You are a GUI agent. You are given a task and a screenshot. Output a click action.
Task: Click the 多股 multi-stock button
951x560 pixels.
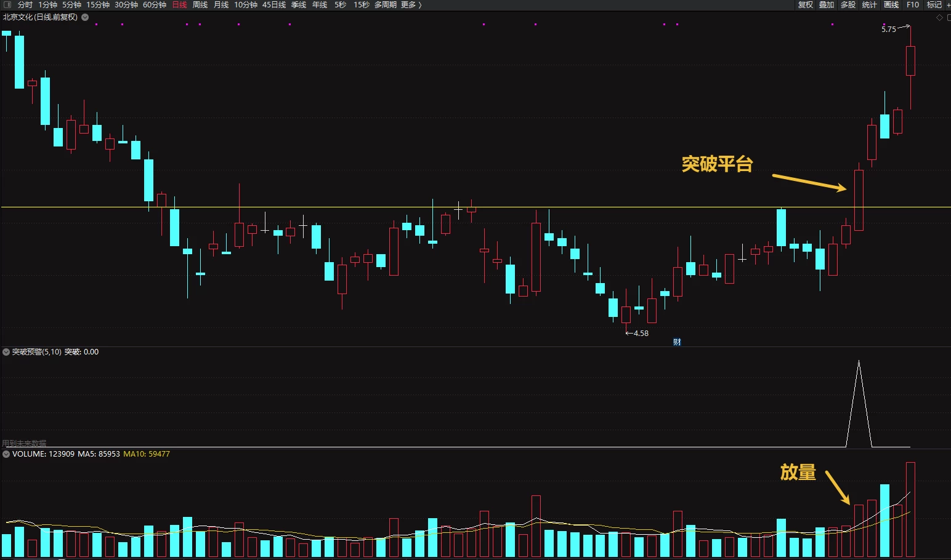point(848,4)
